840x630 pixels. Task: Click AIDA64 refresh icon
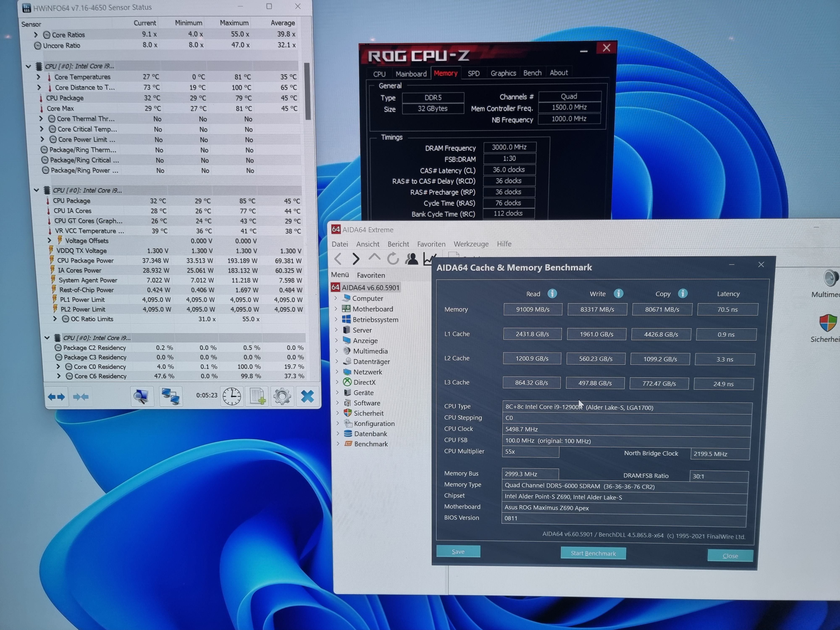(x=393, y=259)
